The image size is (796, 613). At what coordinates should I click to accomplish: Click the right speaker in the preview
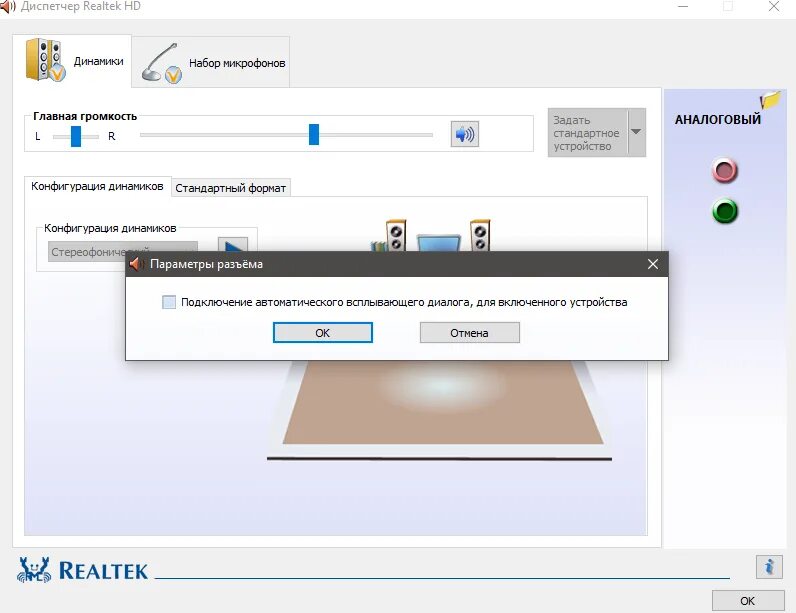coord(480,235)
